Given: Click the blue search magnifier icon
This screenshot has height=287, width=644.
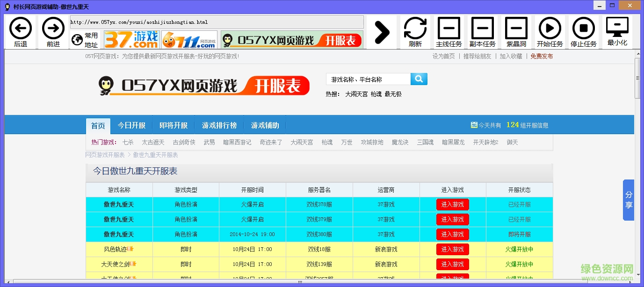Looking at the screenshot, I should pos(419,79).
